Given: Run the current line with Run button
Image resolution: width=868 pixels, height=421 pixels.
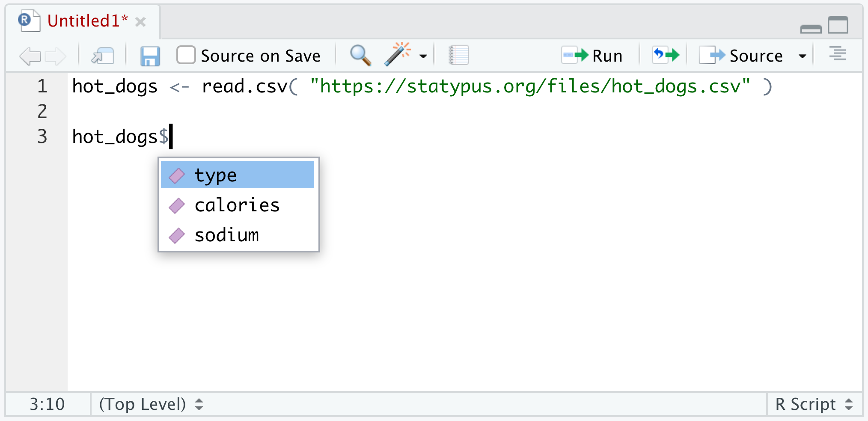Looking at the screenshot, I should click(x=592, y=56).
